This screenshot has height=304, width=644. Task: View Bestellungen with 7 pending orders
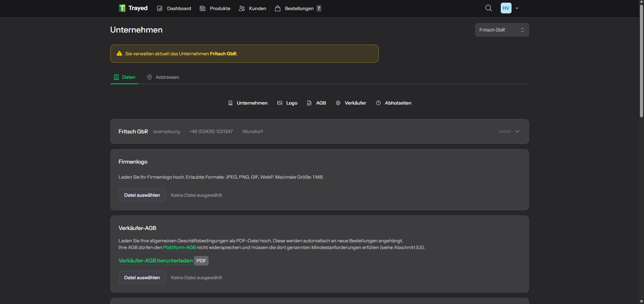[297, 8]
